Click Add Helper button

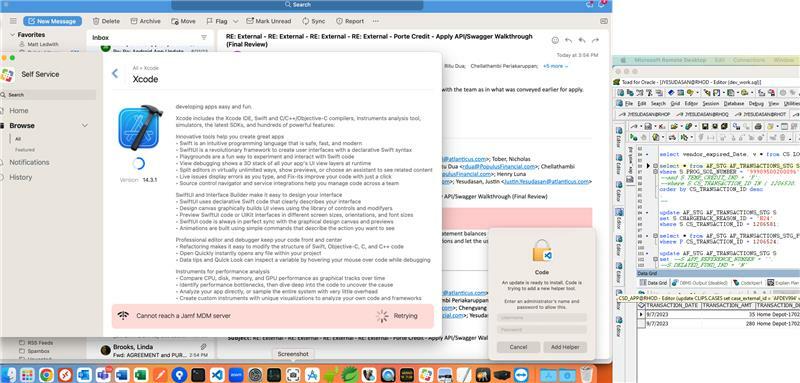[x=565, y=347]
